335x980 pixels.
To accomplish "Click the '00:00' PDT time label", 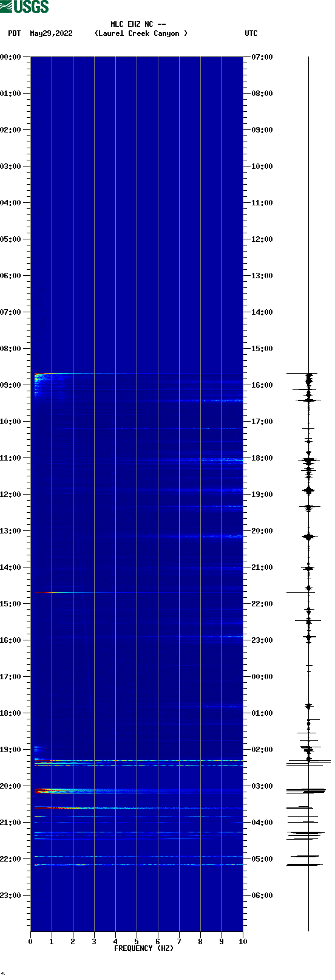I will pos(11,57).
